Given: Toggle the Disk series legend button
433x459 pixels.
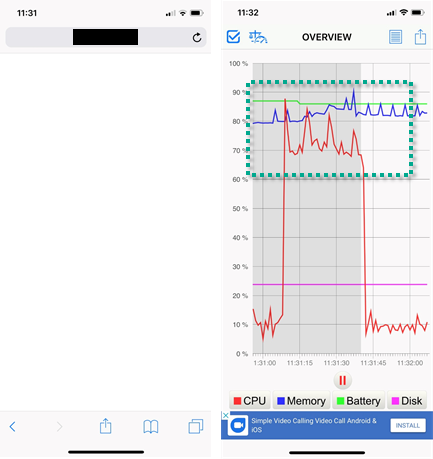Looking at the screenshot, I should point(407,401).
